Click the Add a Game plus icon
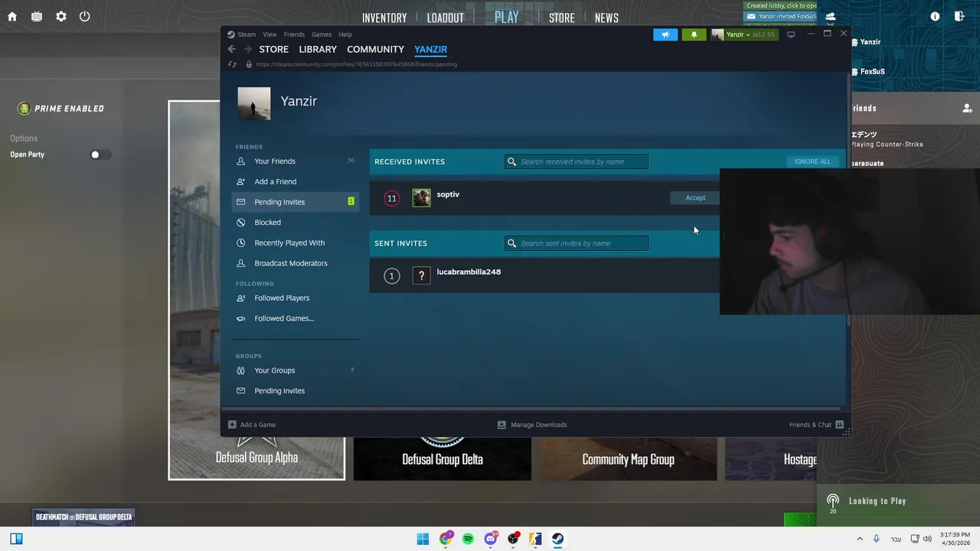This screenshot has width=980, height=551. [x=232, y=425]
